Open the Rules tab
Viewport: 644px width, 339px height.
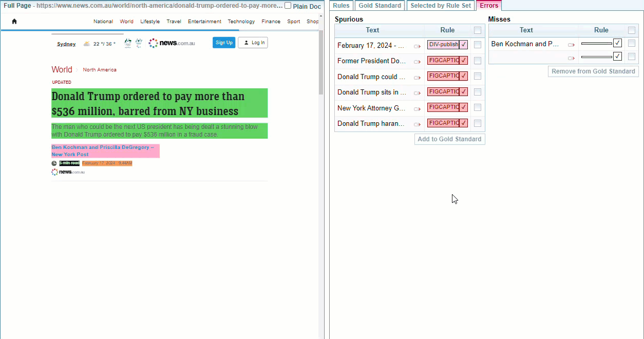tap(341, 6)
